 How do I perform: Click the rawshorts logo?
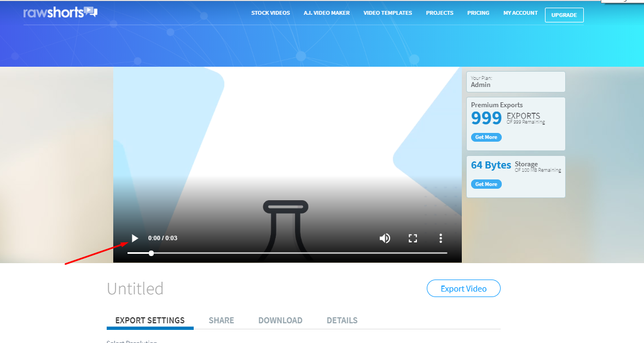tap(60, 13)
